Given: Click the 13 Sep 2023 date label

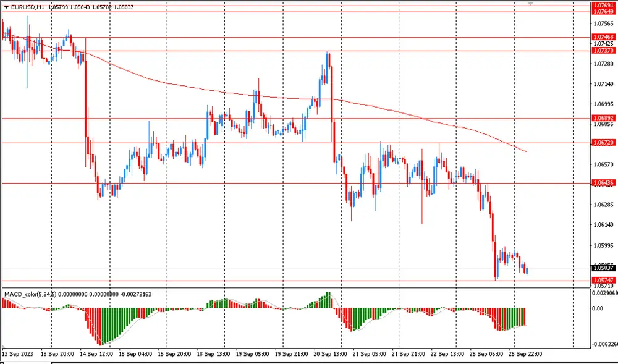Looking at the screenshot, I should tap(17, 355).
